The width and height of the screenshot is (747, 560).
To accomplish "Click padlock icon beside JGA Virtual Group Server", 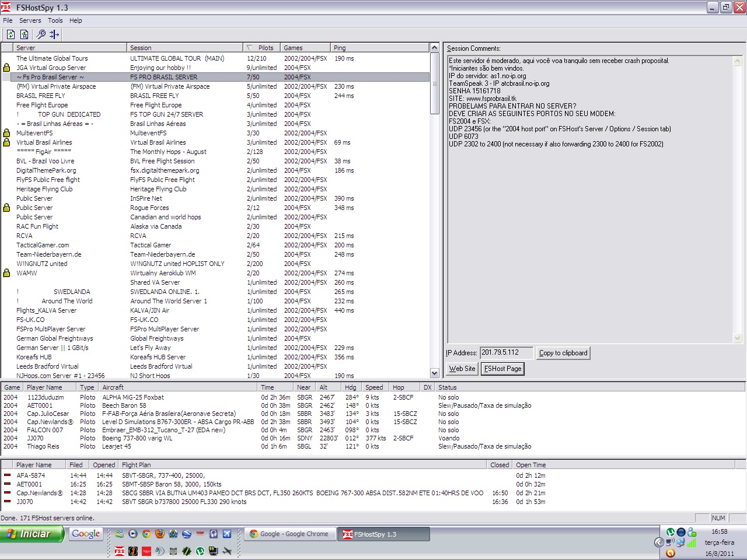I will (6, 68).
